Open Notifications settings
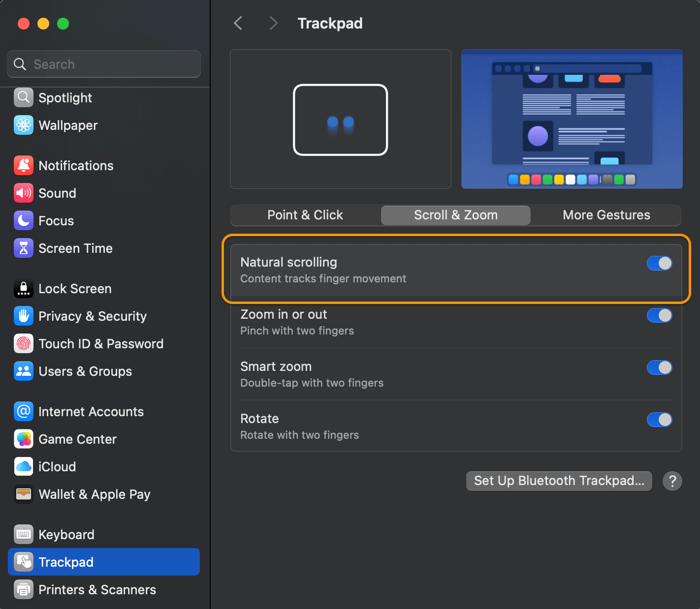The width and height of the screenshot is (700, 609). [x=23, y=165]
